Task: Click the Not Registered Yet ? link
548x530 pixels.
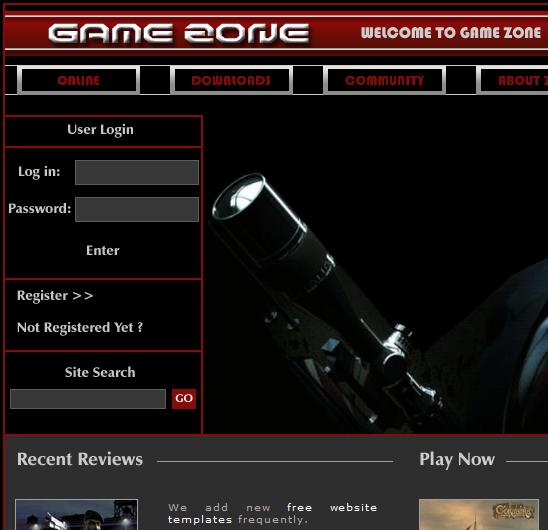Action: [x=80, y=328]
